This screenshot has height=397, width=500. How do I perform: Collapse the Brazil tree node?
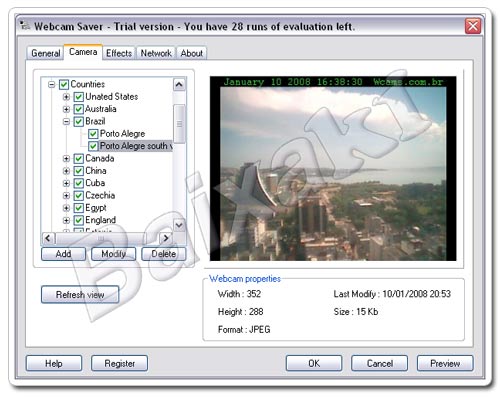click(x=66, y=121)
